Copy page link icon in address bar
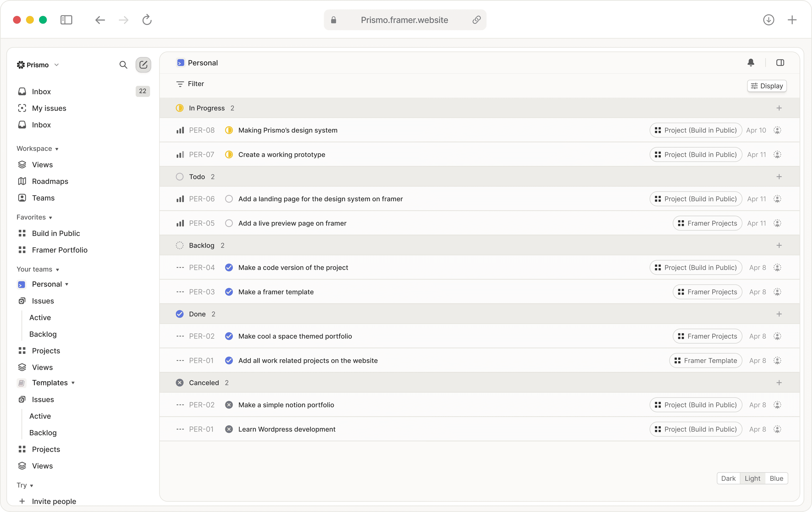812x512 pixels. click(476, 20)
